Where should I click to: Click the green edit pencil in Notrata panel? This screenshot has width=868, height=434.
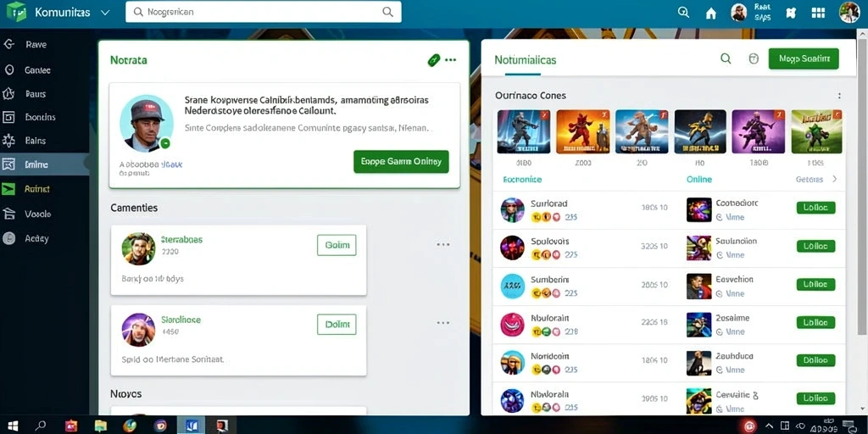point(433,60)
